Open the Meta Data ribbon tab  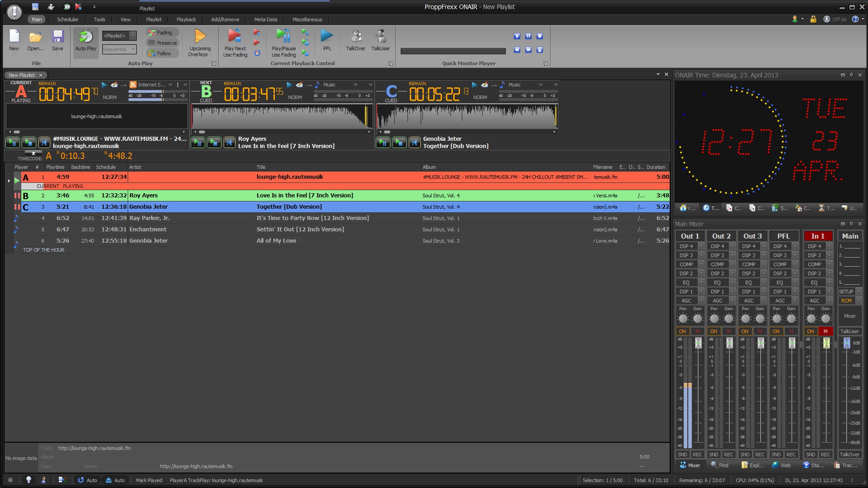265,19
